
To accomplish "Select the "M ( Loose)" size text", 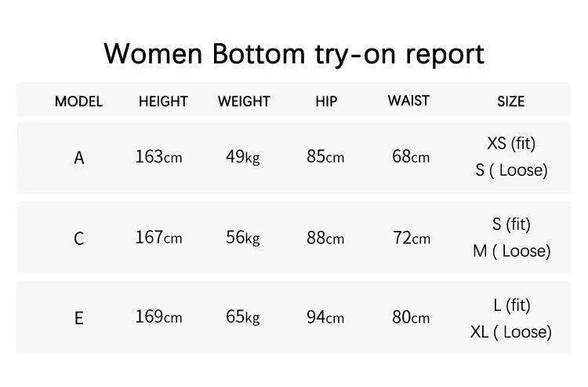I will (x=511, y=251).
